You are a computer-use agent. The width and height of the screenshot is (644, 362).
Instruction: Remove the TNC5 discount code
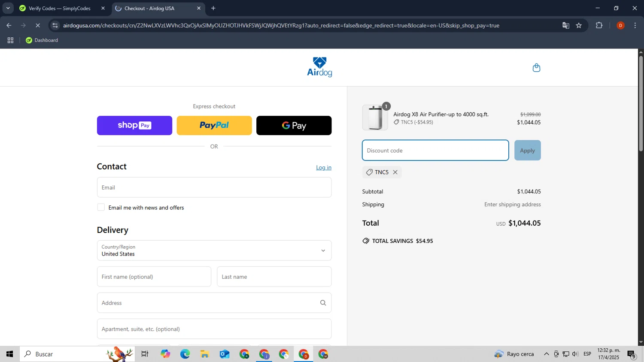pos(395,172)
